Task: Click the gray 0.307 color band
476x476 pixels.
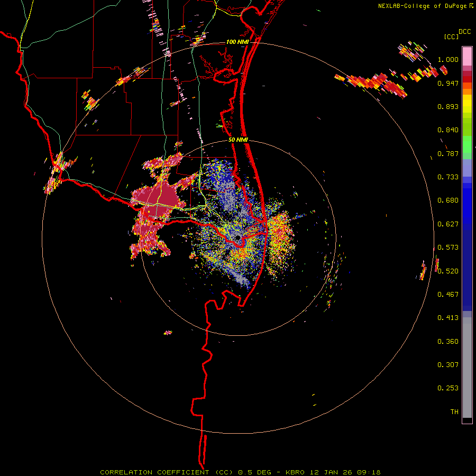Action: (467, 368)
